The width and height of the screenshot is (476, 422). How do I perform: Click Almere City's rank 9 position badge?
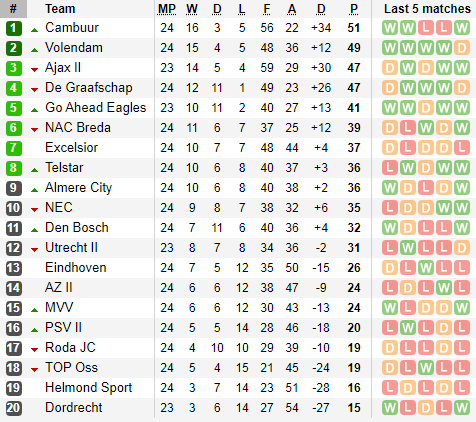[x=14, y=188]
